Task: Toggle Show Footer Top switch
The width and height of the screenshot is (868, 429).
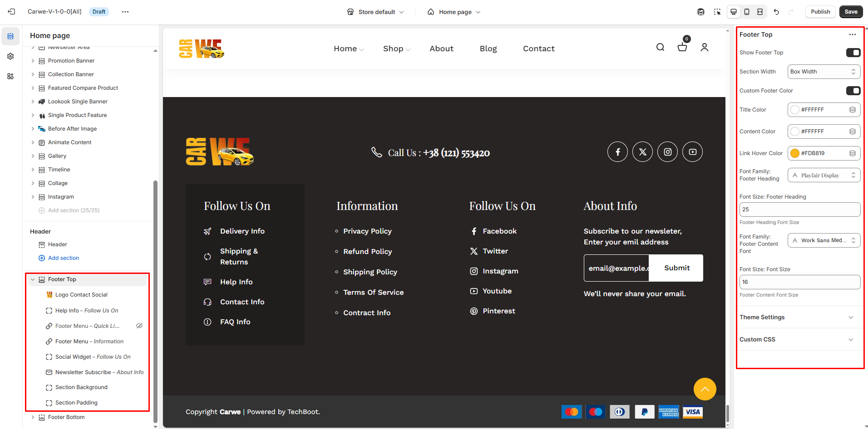Action: point(853,53)
